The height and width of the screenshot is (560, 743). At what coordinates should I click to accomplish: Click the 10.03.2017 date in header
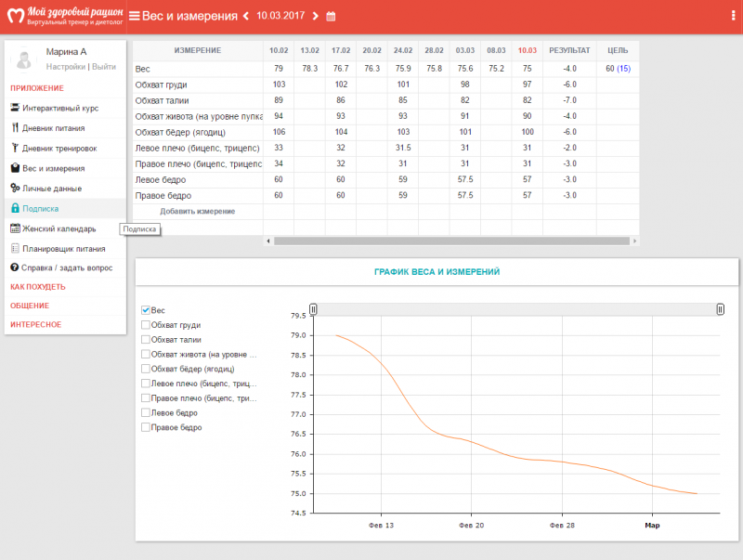[280, 16]
